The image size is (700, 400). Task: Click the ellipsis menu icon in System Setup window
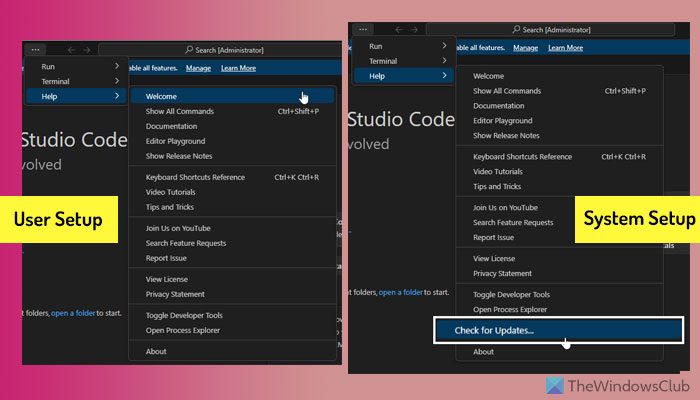point(362,29)
